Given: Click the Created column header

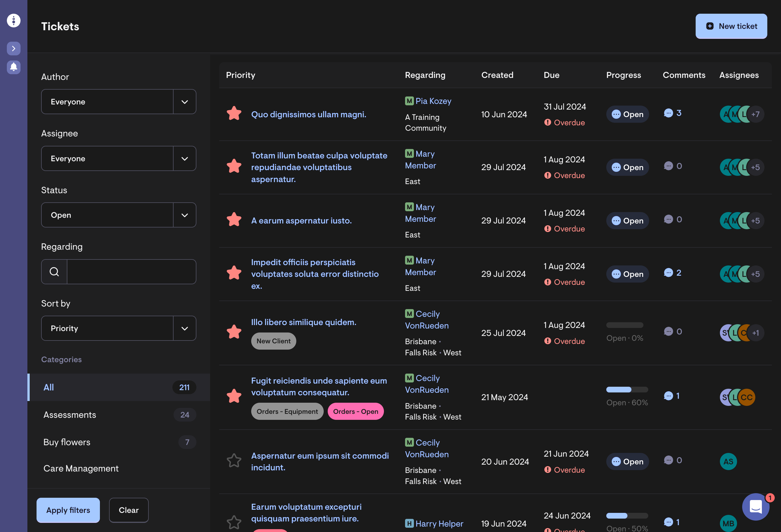Looking at the screenshot, I should (497, 75).
